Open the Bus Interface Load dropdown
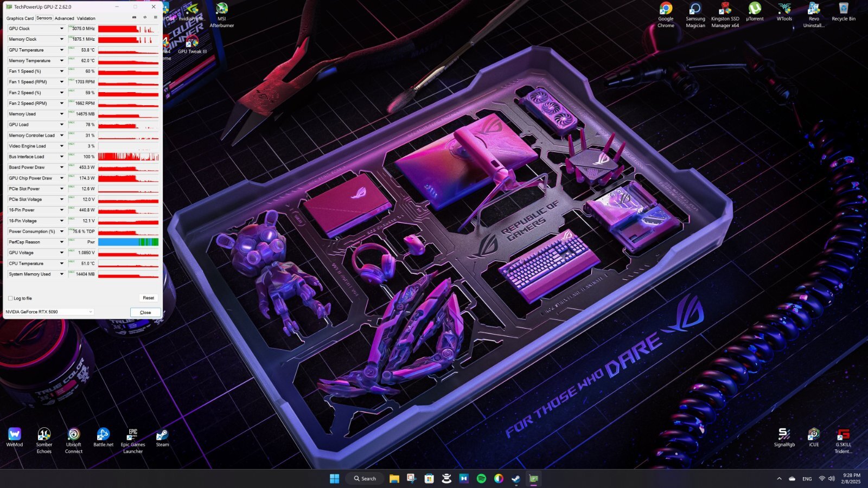The height and width of the screenshot is (488, 868). coord(61,157)
